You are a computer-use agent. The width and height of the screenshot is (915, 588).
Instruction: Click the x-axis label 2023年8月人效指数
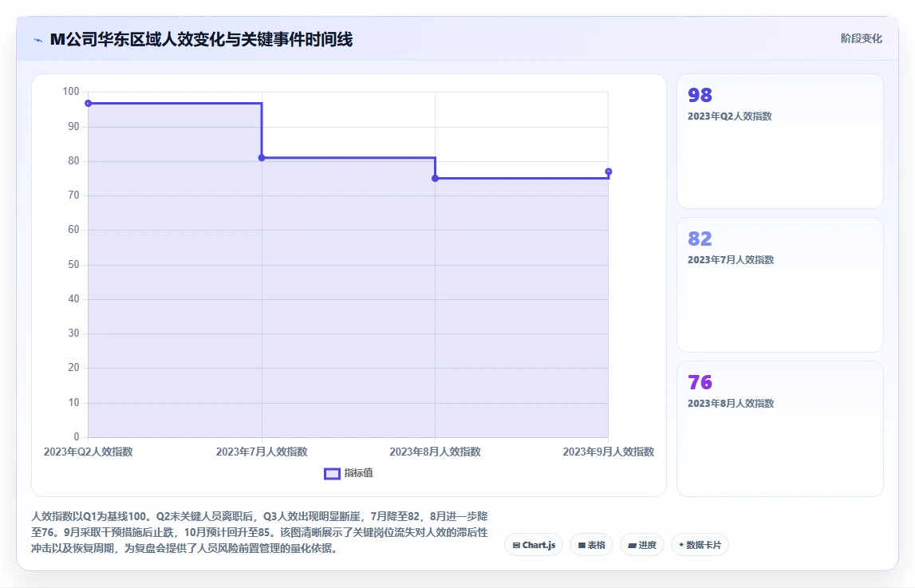pos(435,452)
